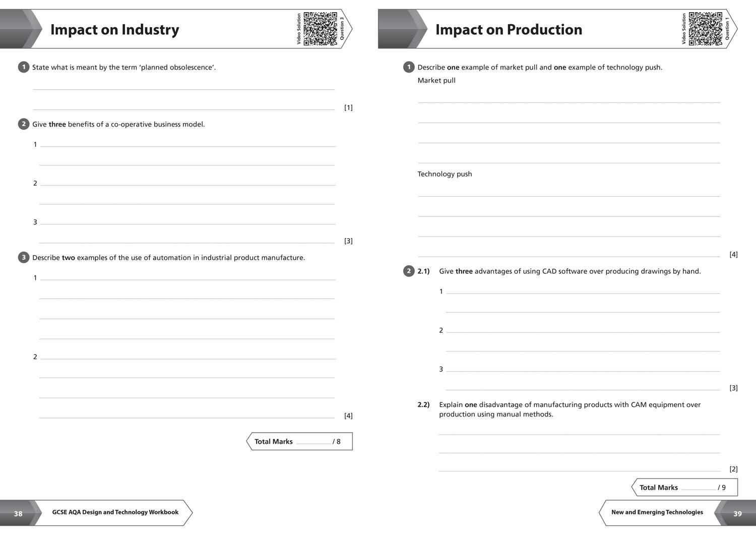The height and width of the screenshot is (535, 756).
Task: Select question circle 1 about planned obsolescence
Action: (x=23, y=67)
